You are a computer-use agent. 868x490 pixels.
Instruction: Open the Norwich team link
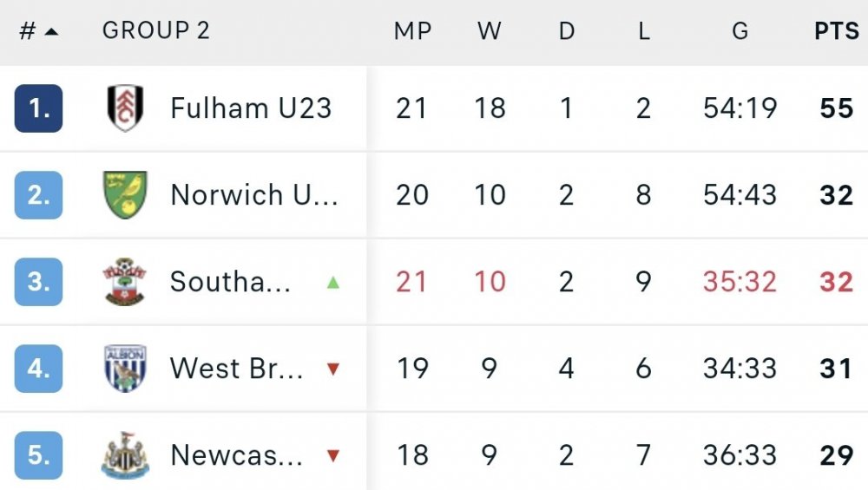click(x=253, y=195)
